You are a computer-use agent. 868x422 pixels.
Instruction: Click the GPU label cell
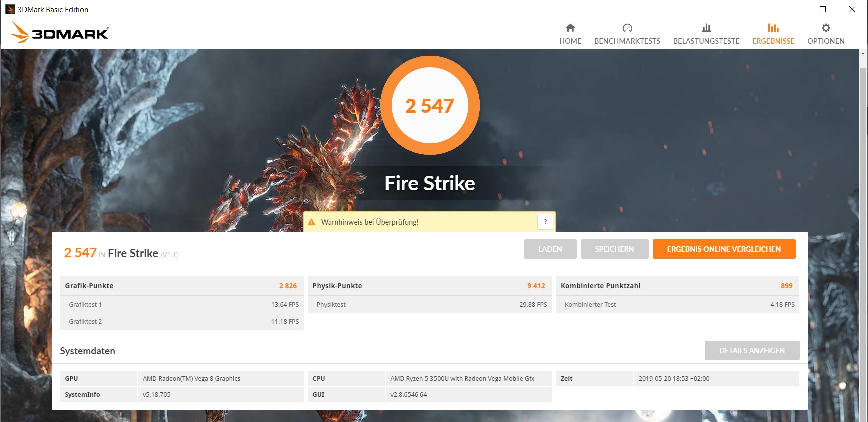[x=98, y=378]
